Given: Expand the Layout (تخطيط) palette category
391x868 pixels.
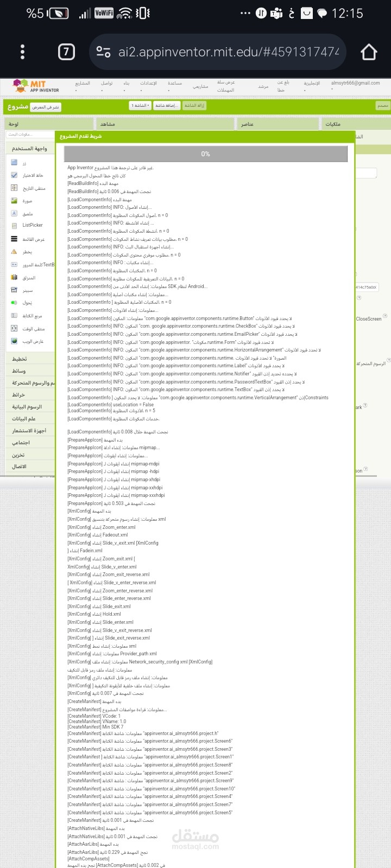Looking at the screenshot, I should coord(30,359).
